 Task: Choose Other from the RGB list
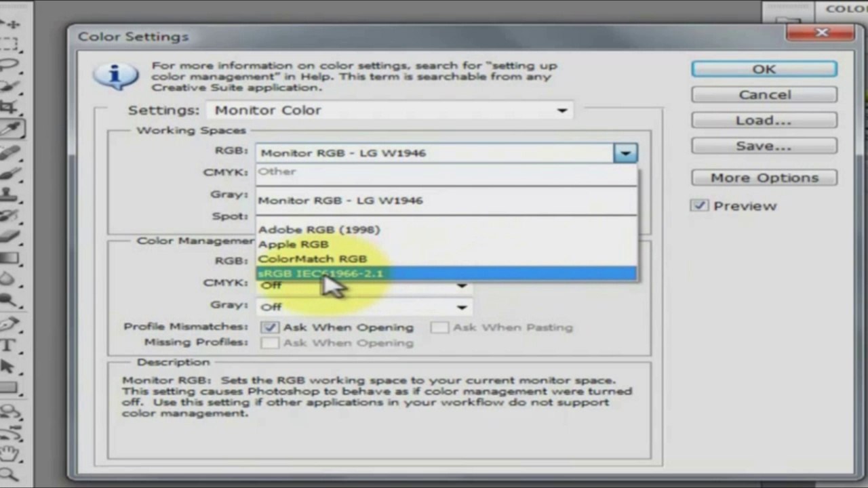click(446, 171)
